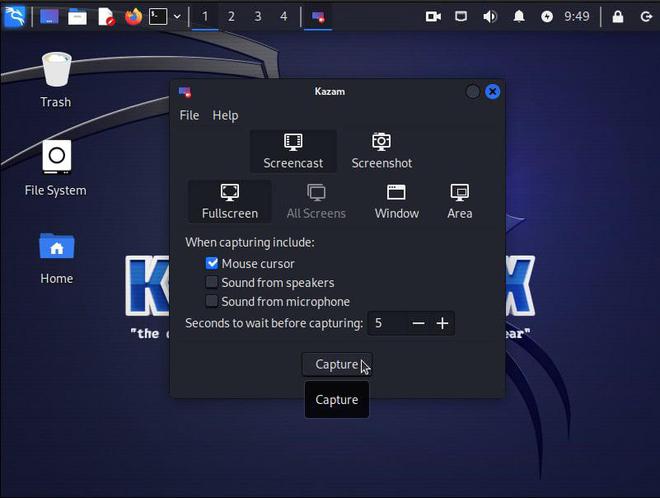Open the terminal emulator from the panel

(158, 17)
